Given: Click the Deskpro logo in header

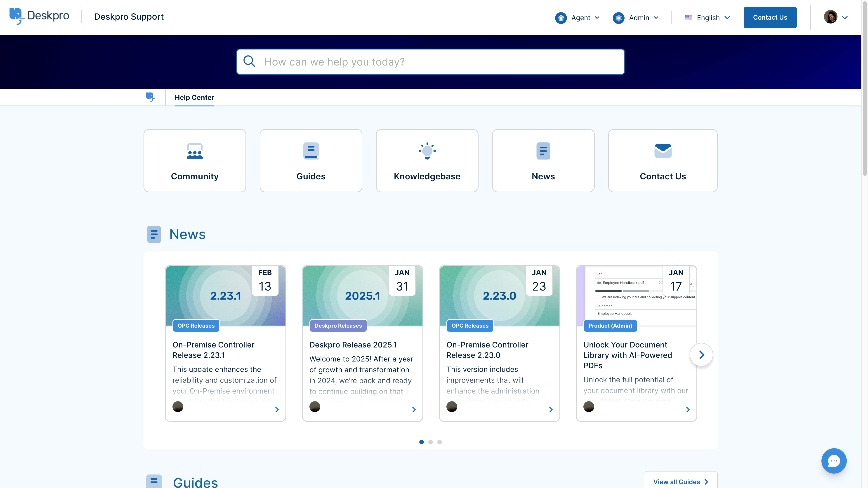Looking at the screenshot, I should click(39, 16).
